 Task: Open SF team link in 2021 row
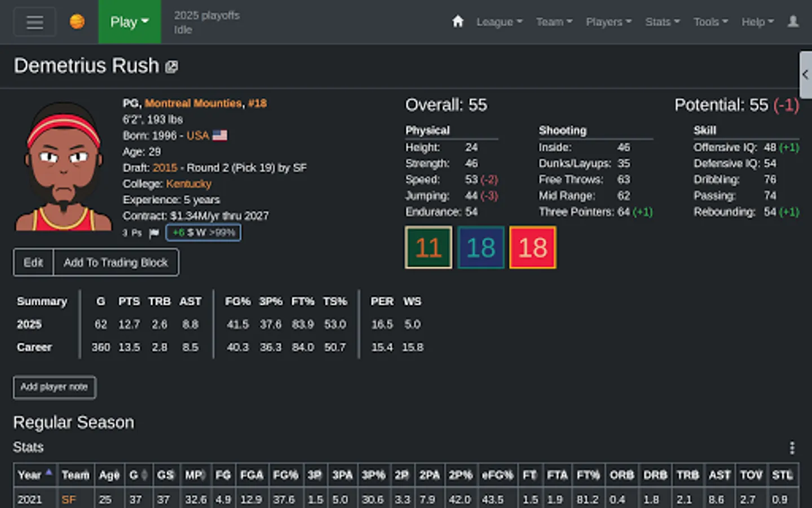(69, 500)
